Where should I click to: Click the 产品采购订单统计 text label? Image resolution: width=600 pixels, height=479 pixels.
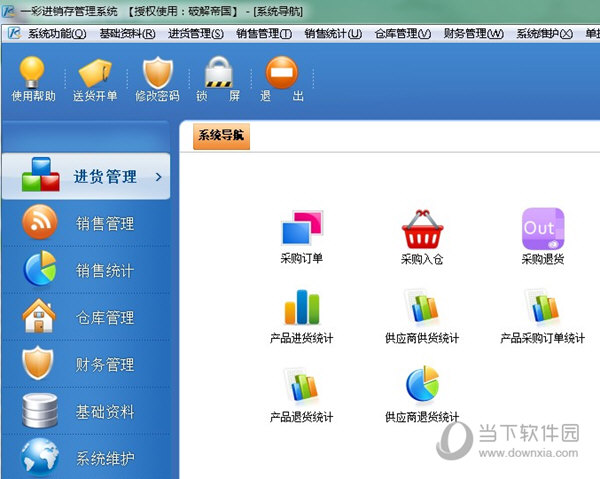543,338
